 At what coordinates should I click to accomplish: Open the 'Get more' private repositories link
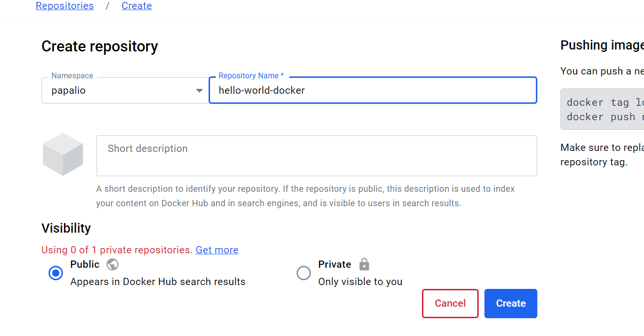pos(217,250)
